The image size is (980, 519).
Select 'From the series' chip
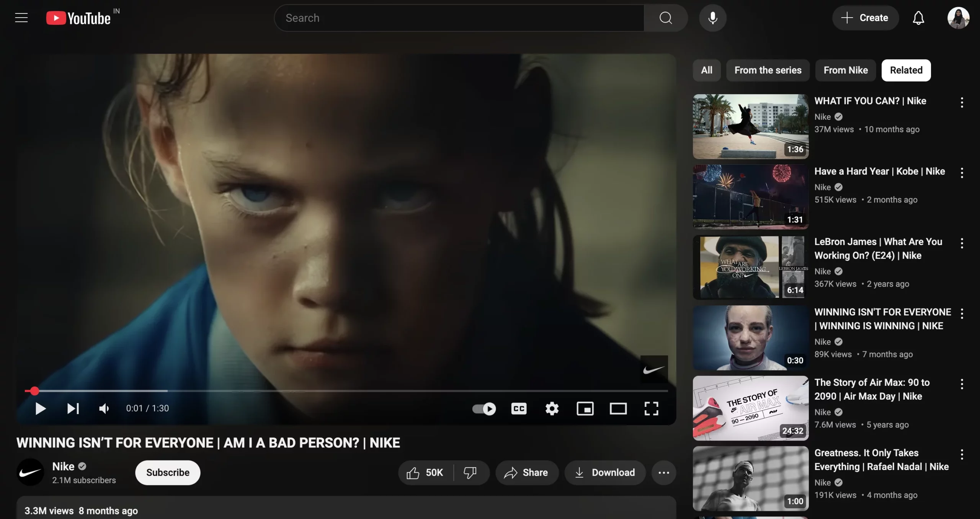768,70
